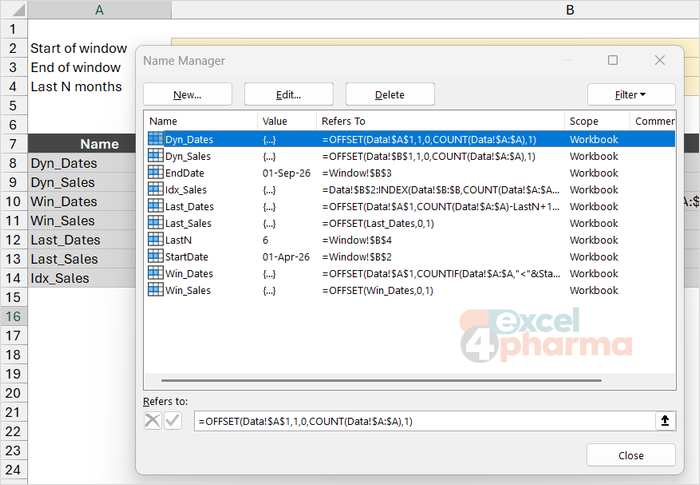Sort list by Refers To column header

(440, 121)
